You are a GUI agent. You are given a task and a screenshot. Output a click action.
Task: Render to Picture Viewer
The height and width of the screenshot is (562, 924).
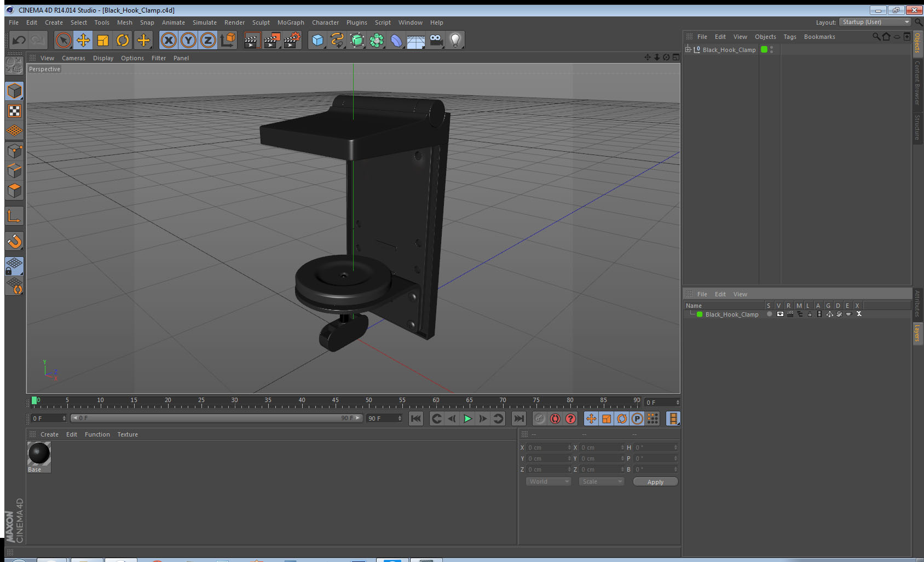272,40
